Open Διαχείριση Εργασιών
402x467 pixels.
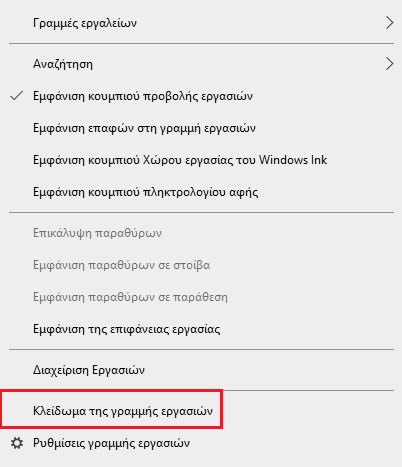[x=201, y=370]
